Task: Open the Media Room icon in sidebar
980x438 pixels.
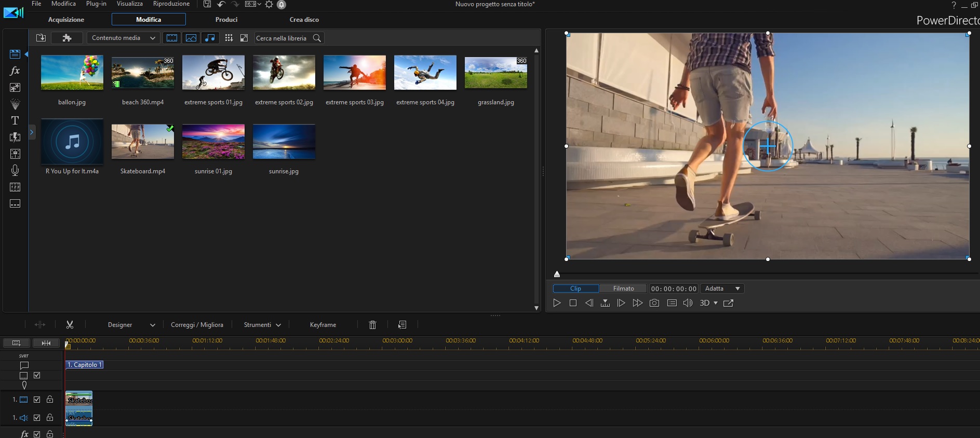Action: [15, 54]
